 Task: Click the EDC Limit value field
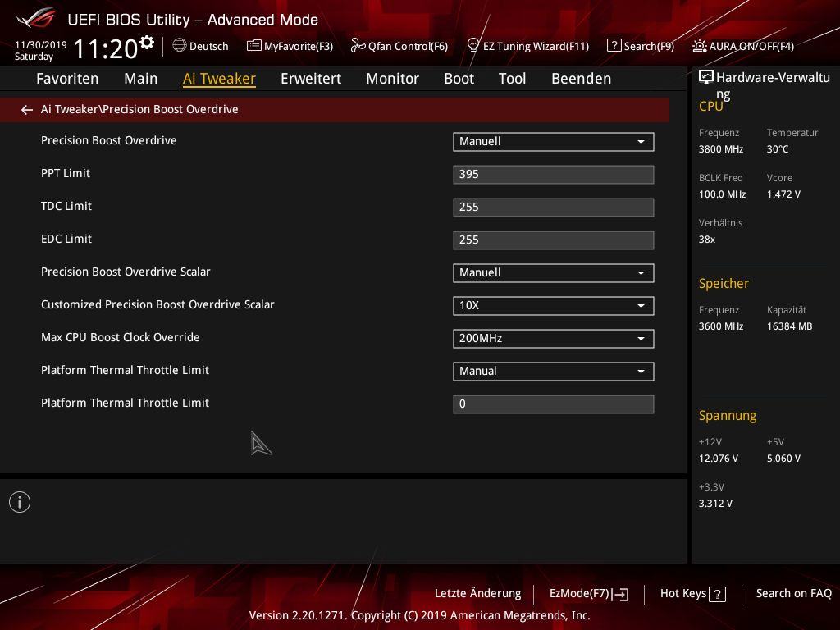click(554, 240)
